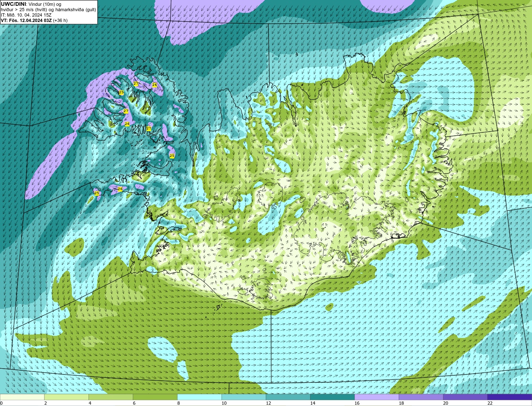Click the "UWC/DINI: Vindur (10m) og" title text
This screenshot has width=532, height=406.
point(31,4)
